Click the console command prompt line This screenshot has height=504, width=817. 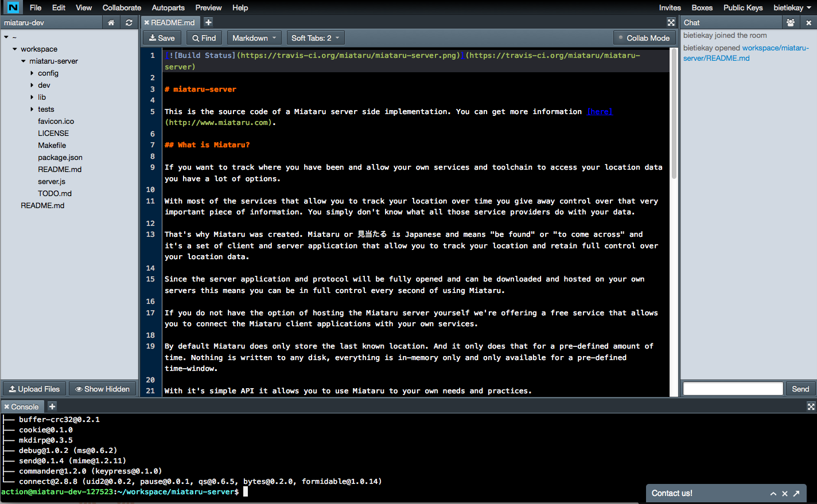[124, 492]
